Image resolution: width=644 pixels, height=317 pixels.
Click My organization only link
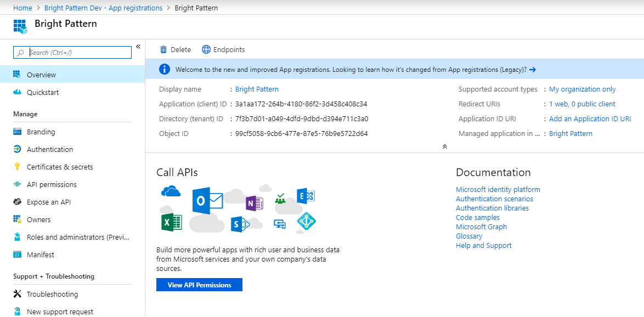[x=583, y=89]
